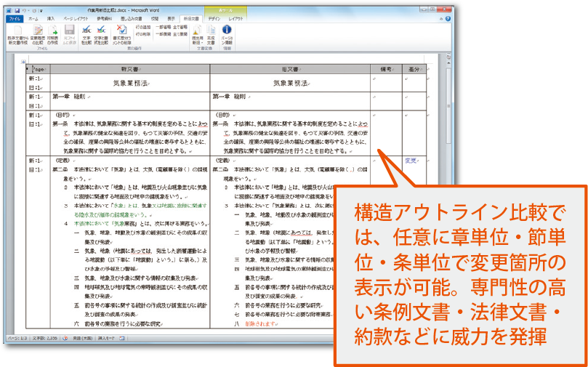The image size is (588, 367).
Task: Select the デザイン table tools tab
Action: tap(214, 17)
